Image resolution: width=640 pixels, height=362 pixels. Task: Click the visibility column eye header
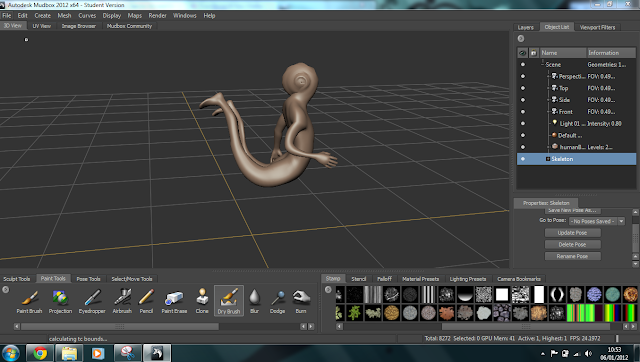[x=522, y=53]
